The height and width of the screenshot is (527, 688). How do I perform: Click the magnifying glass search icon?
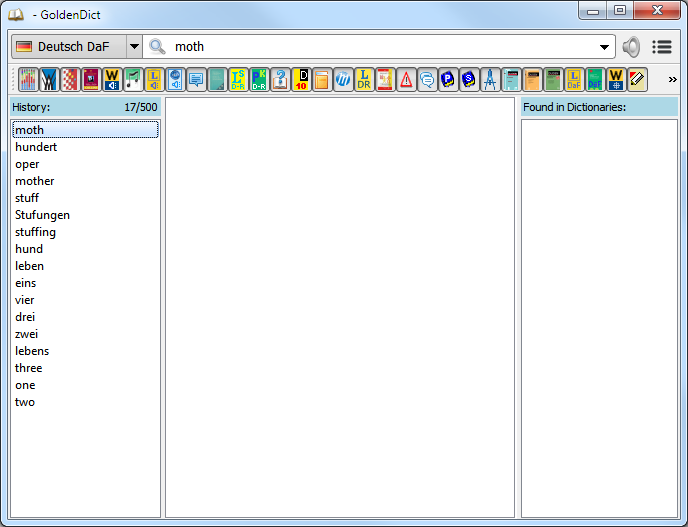pos(157,47)
